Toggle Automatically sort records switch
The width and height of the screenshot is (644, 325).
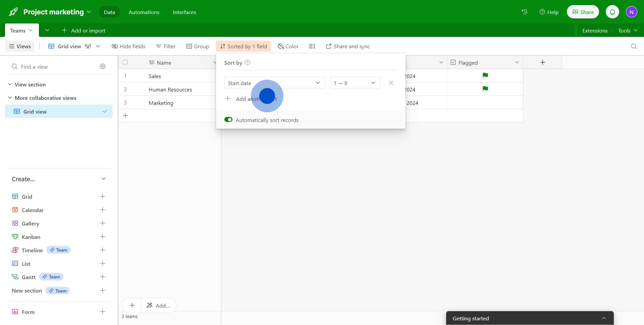[228, 120]
